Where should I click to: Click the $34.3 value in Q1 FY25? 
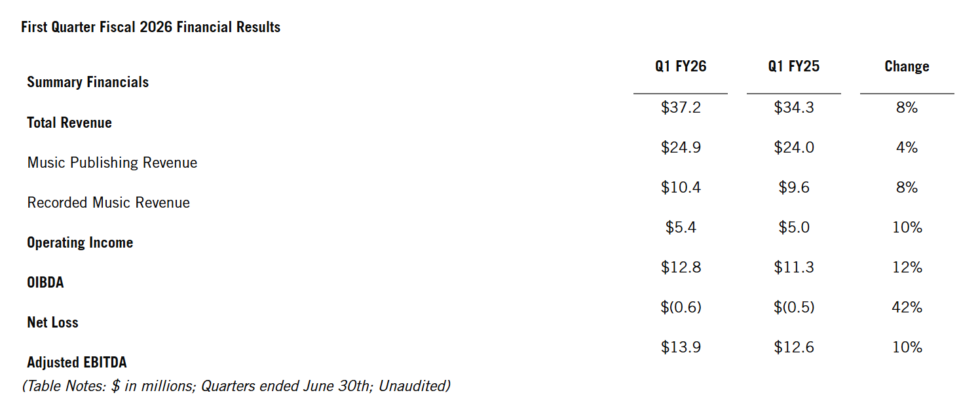[794, 107]
